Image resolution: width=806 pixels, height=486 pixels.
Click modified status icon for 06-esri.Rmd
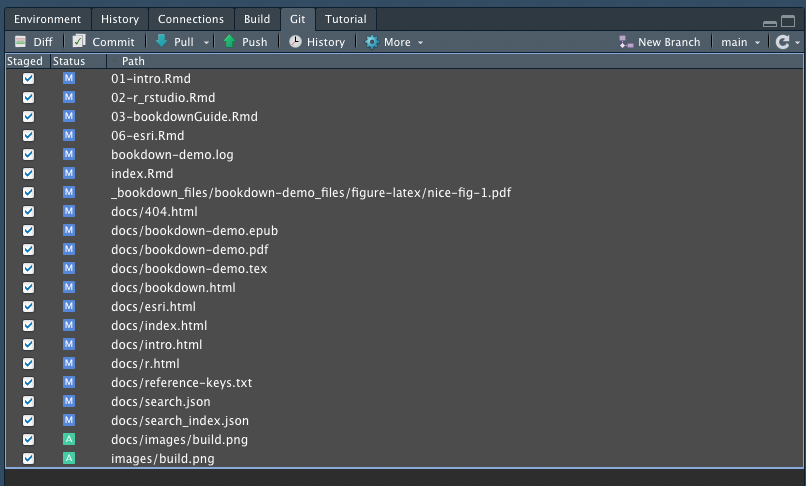pos(69,135)
